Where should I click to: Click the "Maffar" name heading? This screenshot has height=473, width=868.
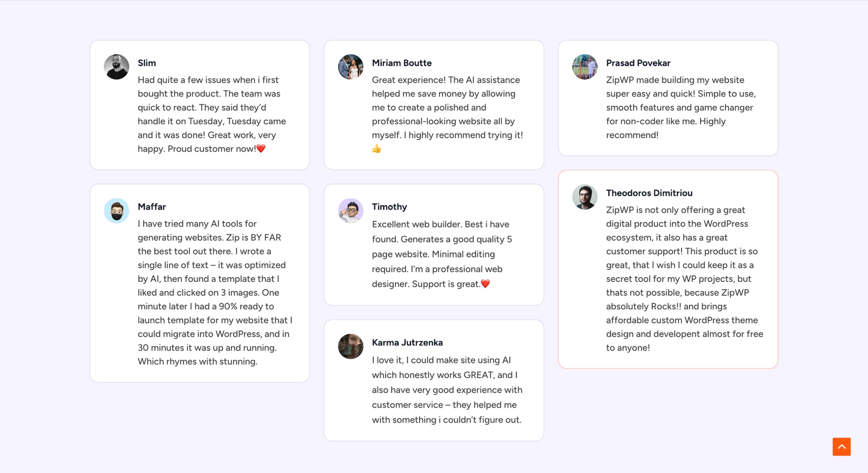[152, 207]
